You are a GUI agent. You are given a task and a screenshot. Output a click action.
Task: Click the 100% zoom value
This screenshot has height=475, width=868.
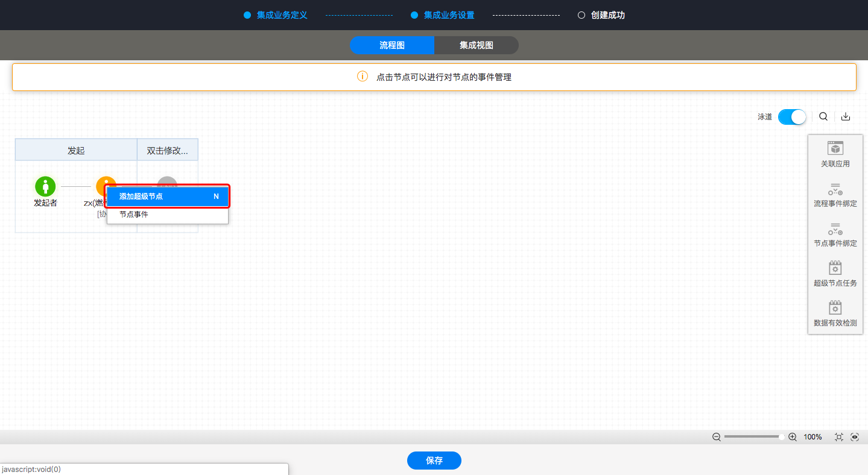point(813,437)
